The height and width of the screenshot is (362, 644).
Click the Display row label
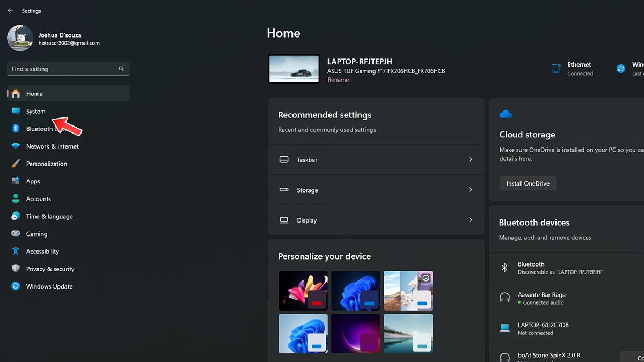tap(307, 220)
